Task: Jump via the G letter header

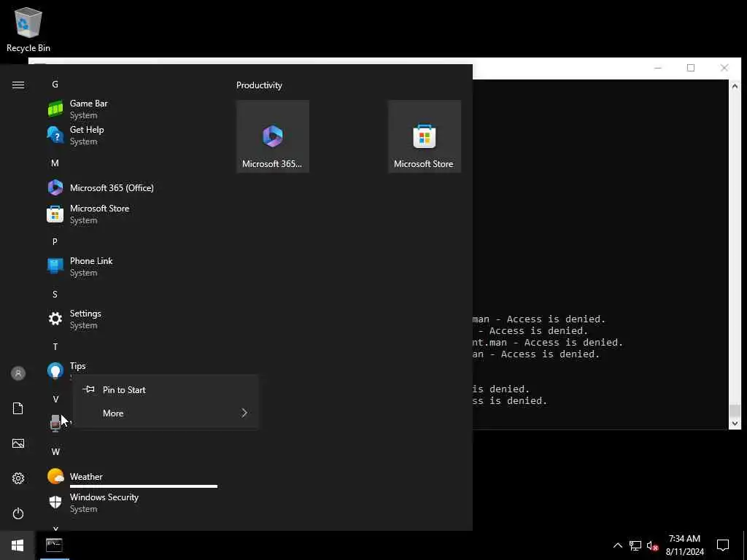Action: pos(55,85)
